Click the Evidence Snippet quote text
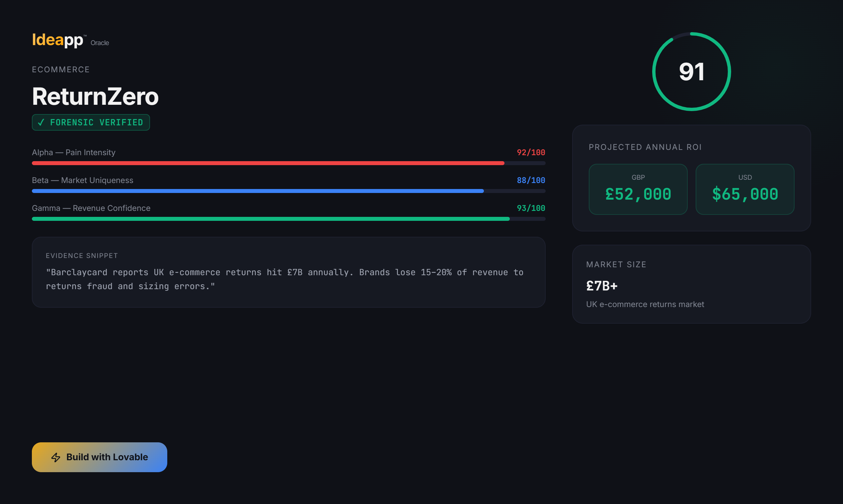843x504 pixels. (x=284, y=279)
